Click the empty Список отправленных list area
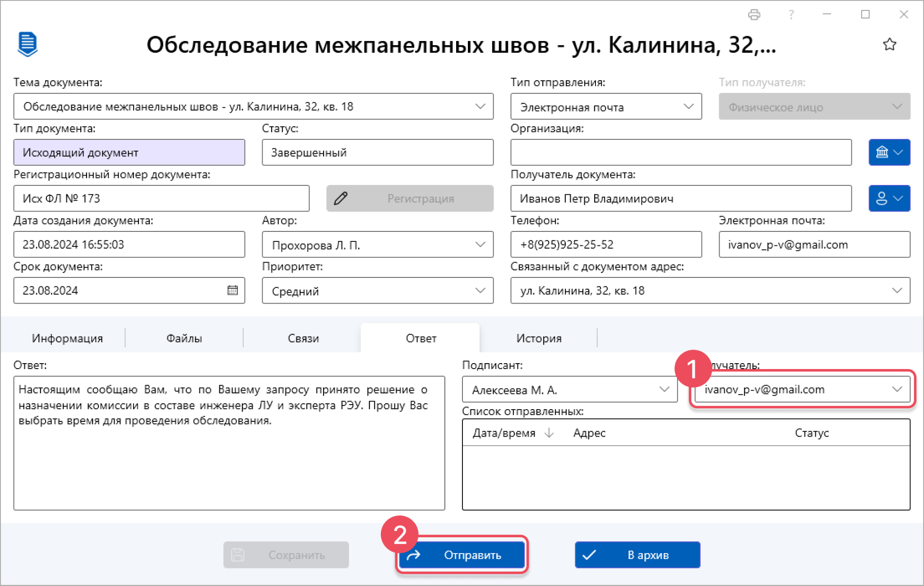924x586 pixels. (686, 478)
